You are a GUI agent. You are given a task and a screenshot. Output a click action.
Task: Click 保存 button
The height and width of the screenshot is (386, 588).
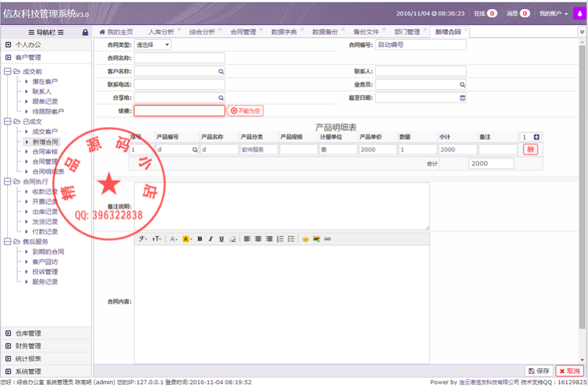tap(539, 371)
